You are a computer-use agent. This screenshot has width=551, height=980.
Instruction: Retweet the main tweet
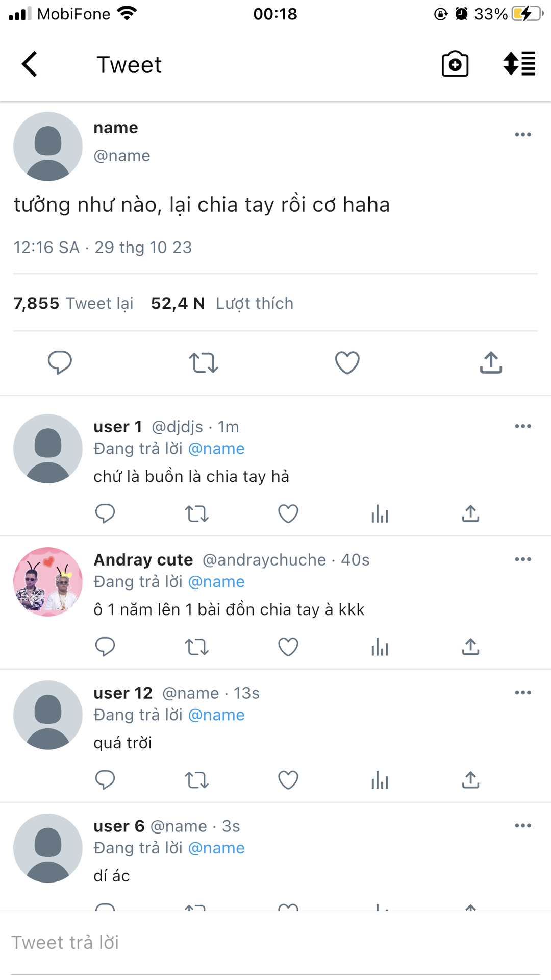[204, 362]
